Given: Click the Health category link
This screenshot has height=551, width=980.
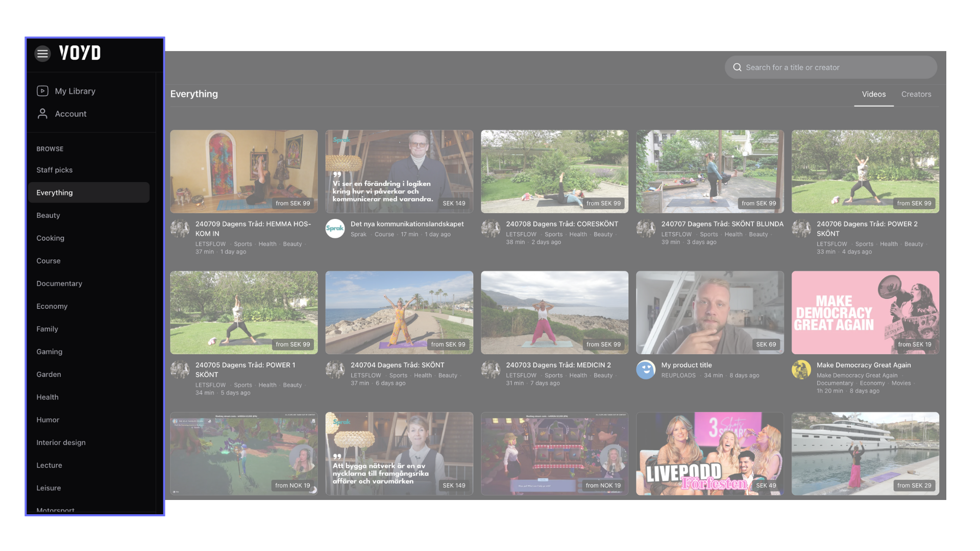Looking at the screenshot, I should pyautogui.click(x=47, y=396).
